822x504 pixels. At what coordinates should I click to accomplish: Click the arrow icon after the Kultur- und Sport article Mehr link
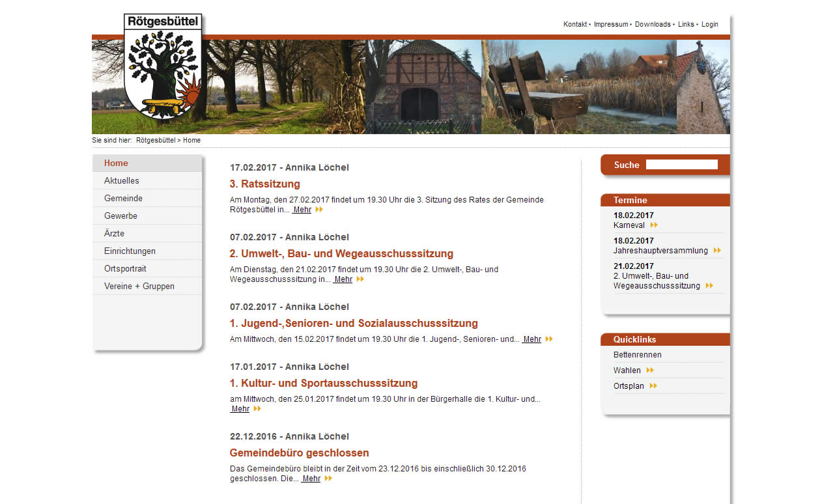click(x=257, y=409)
